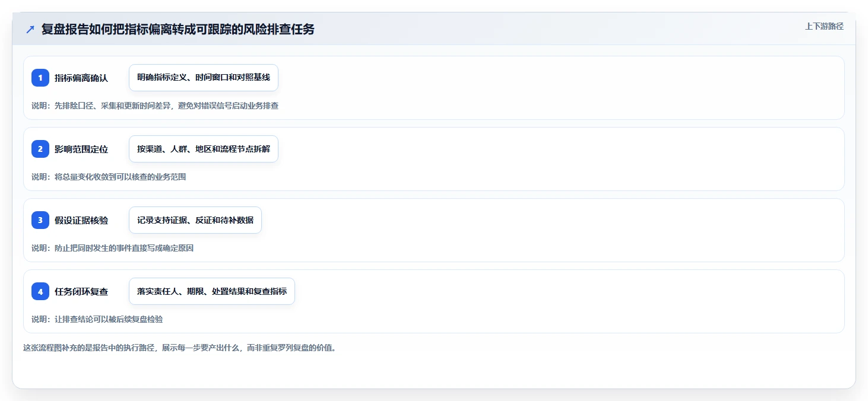This screenshot has width=868, height=401.
Task: Click the step 1 number badge
Action: tap(40, 78)
